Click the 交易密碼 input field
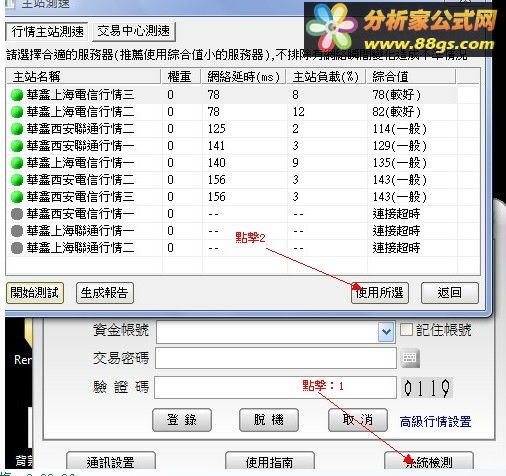 (x=276, y=358)
